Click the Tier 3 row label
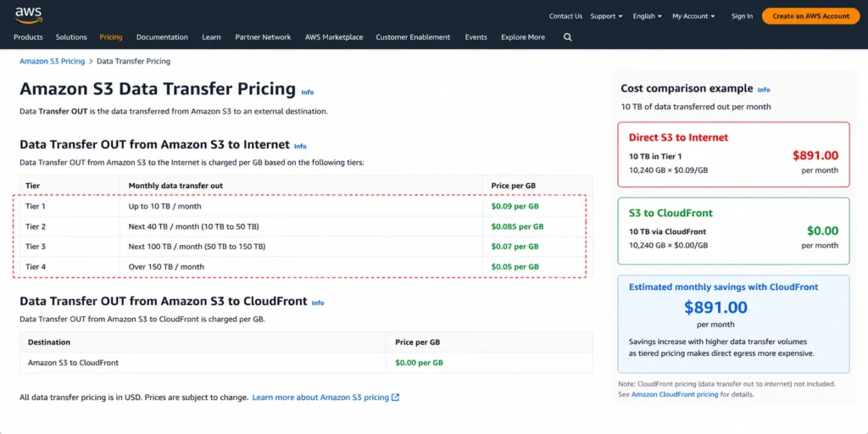The height and width of the screenshot is (434, 868). tap(36, 247)
